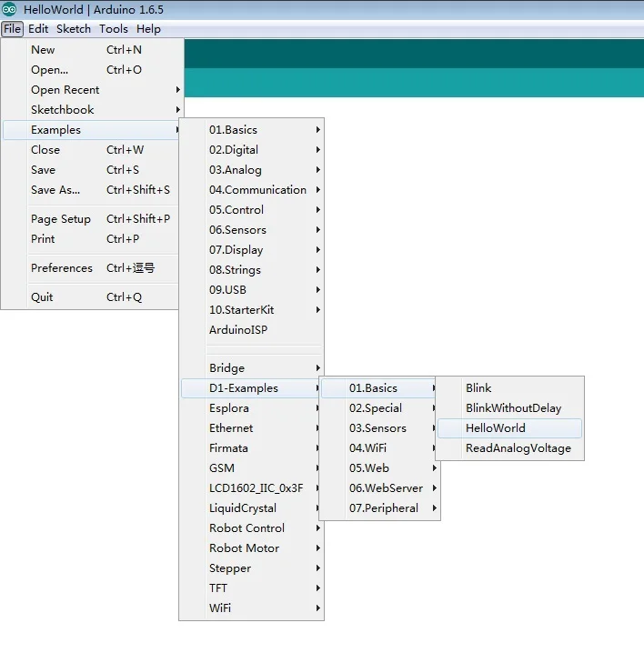Expand 03.Sensors under D1-Examples
Viewport: 644px width, 653px height.
(378, 427)
